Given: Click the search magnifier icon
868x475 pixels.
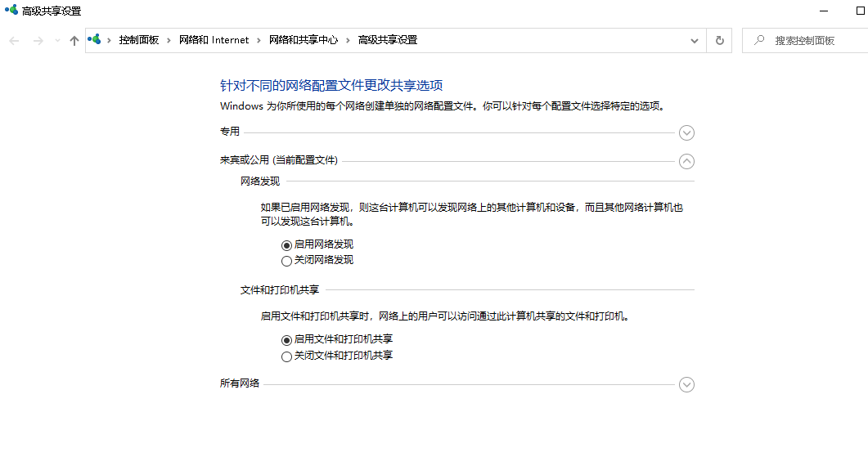Looking at the screenshot, I should [x=759, y=40].
